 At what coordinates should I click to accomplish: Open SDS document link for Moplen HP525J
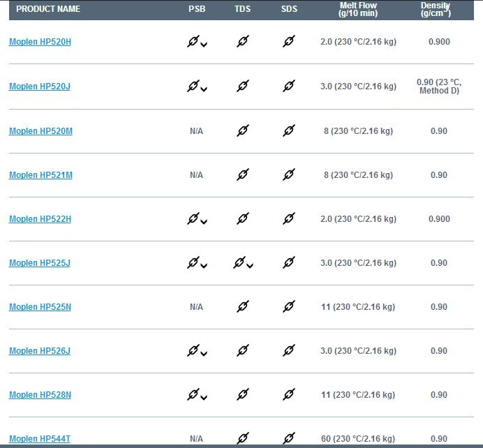(289, 262)
